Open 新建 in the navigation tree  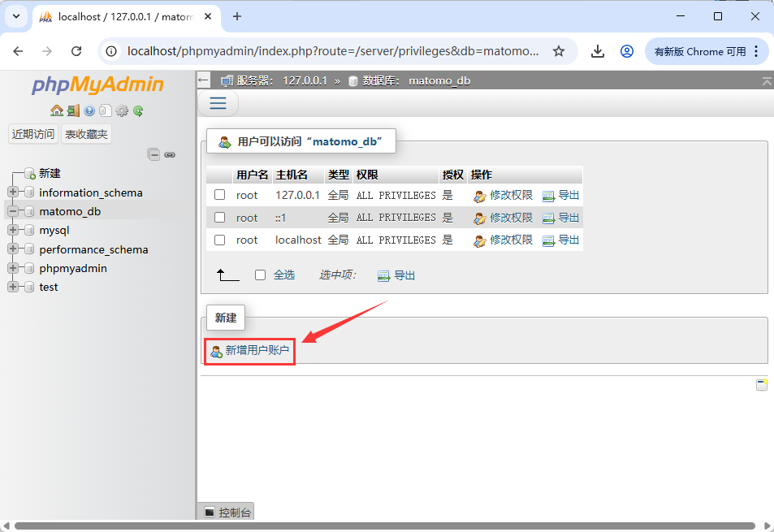50,173
